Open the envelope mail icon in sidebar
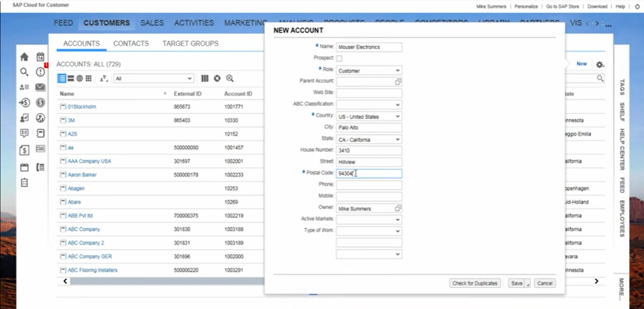Screen dimensions: 644x309 pos(40,87)
